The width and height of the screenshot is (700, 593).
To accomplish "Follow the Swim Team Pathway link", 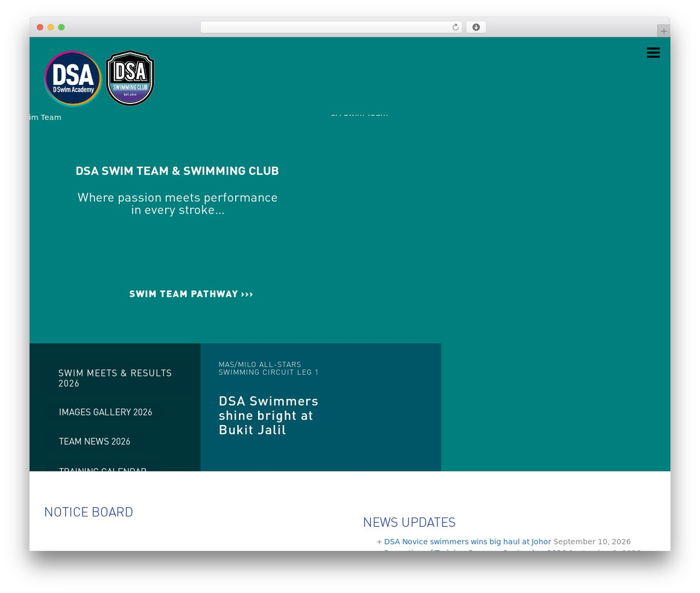I will [191, 294].
